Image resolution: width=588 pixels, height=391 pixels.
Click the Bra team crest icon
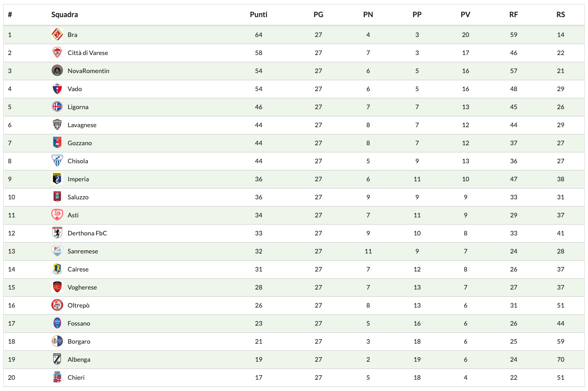tap(57, 35)
